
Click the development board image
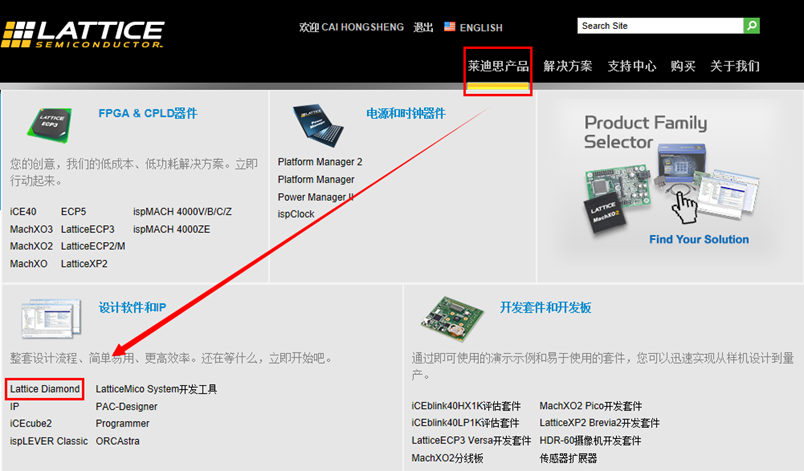click(x=452, y=318)
